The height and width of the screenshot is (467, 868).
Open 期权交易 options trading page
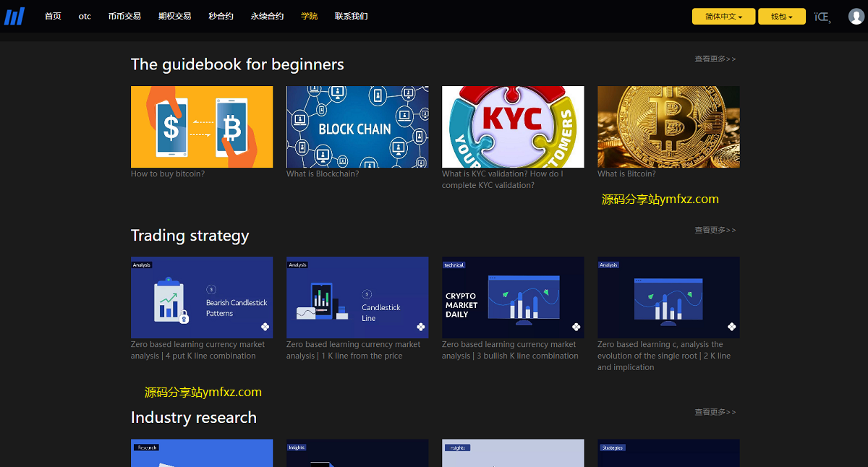(174, 16)
